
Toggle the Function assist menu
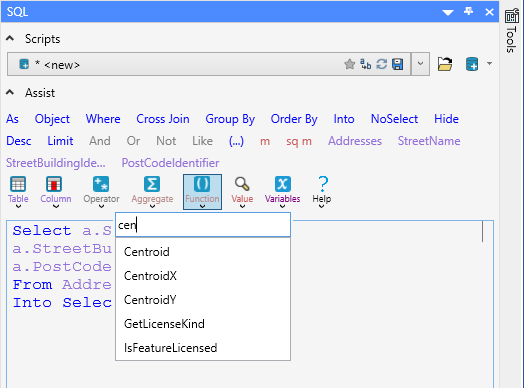pyautogui.click(x=202, y=192)
